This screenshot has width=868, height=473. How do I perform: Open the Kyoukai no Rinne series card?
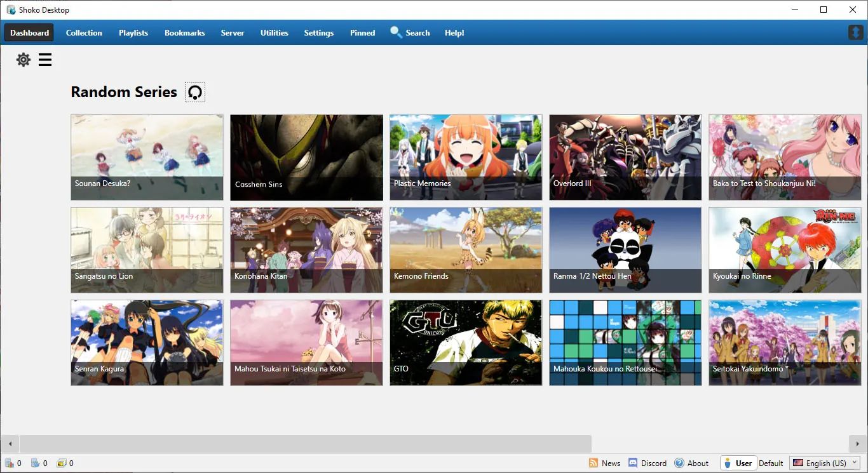[785, 250]
